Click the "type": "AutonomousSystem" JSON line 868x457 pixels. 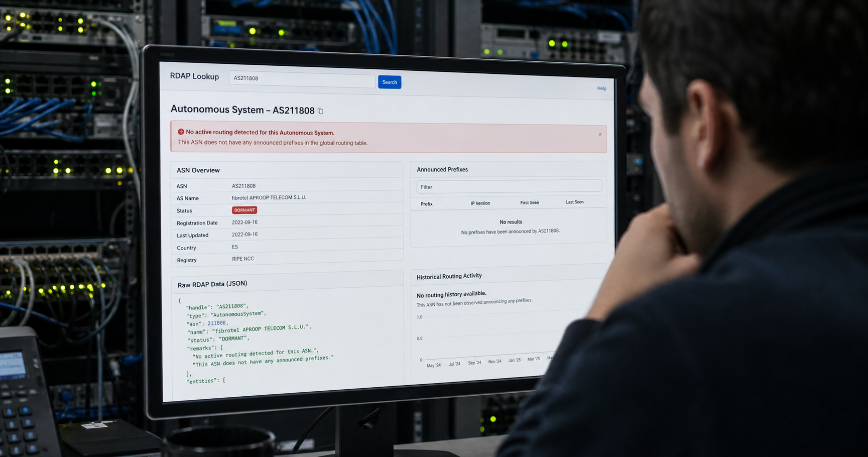(226, 315)
